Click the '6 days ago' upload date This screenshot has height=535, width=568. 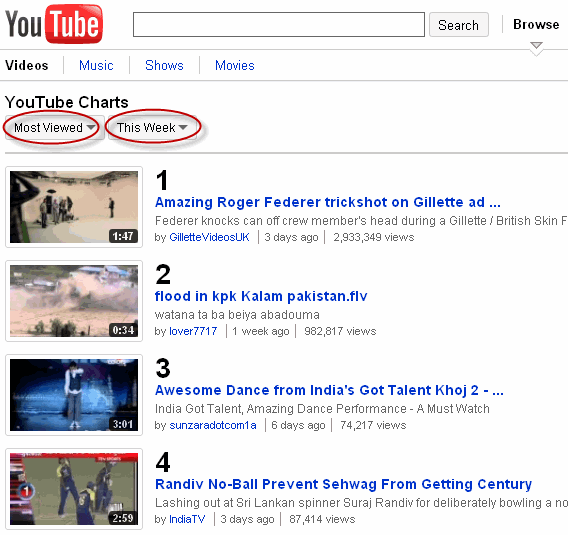click(298, 425)
